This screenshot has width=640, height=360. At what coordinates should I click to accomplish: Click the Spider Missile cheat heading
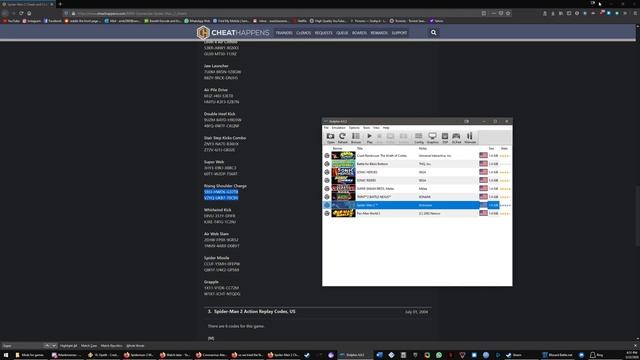(216, 258)
